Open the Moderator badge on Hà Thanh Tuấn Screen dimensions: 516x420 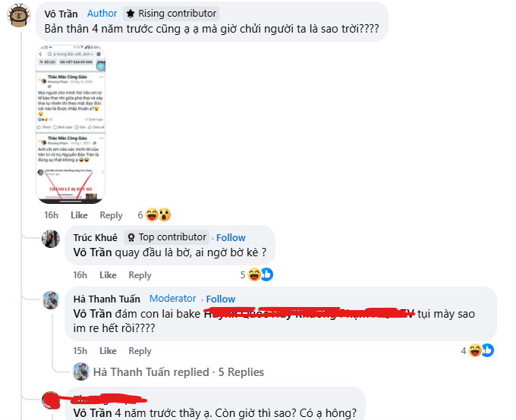[172, 298]
